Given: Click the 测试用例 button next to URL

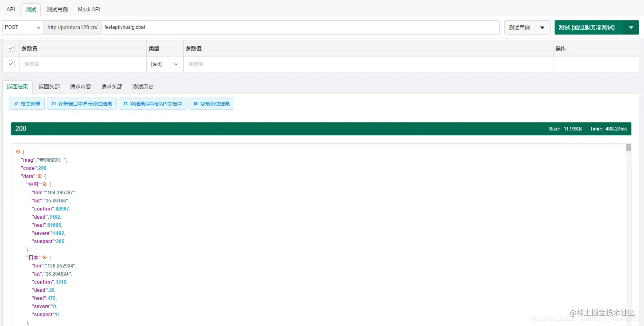Looking at the screenshot, I should pyautogui.click(x=519, y=27).
